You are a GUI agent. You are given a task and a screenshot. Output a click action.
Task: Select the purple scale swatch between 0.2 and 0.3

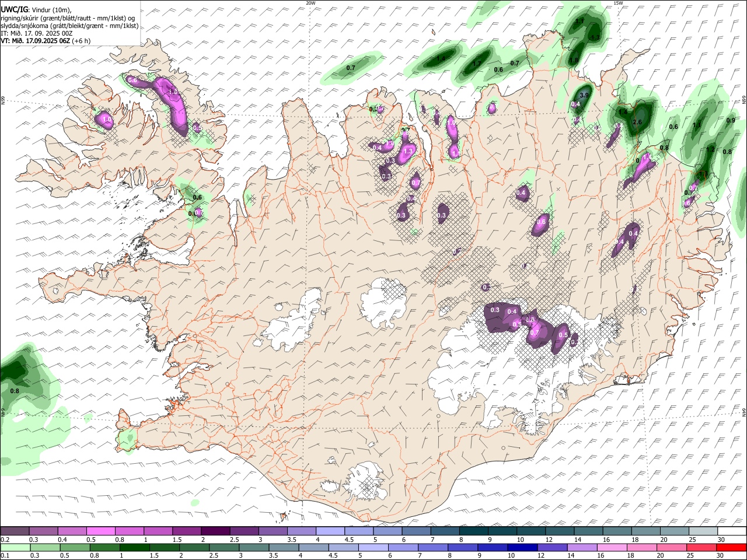point(15,531)
